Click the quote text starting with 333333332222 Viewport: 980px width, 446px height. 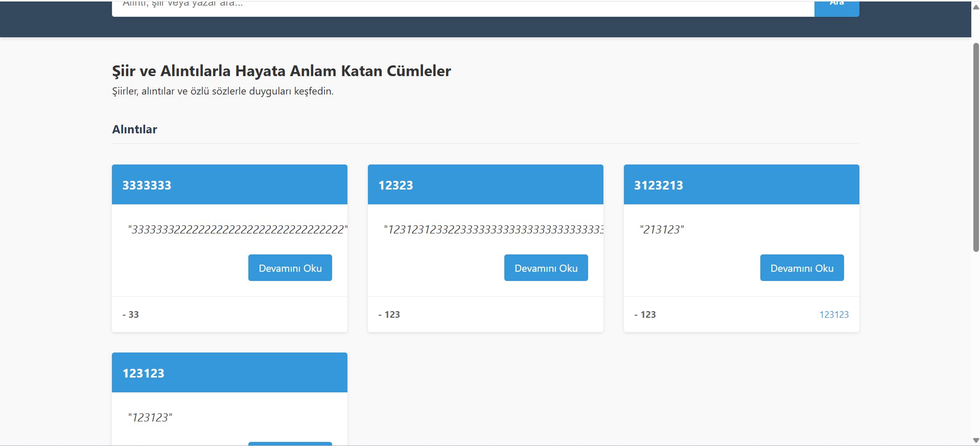(238, 229)
